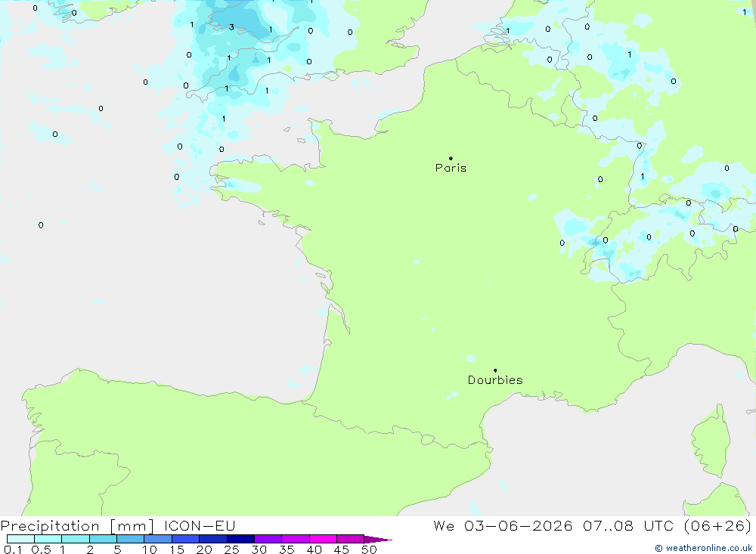Click the 50 legend scale number
This screenshot has height=554, width=756.
[370, 549]
